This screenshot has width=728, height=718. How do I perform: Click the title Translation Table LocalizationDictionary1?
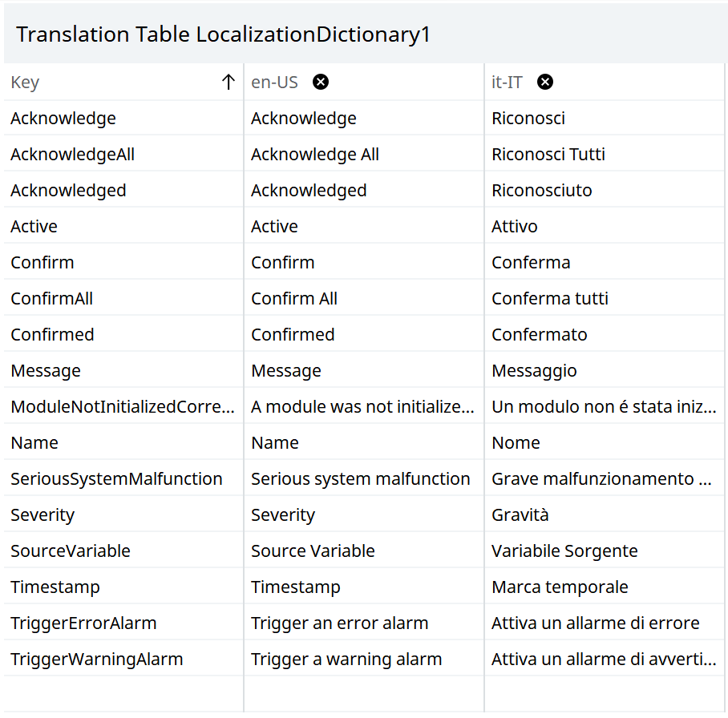click(x=223, y=34)
